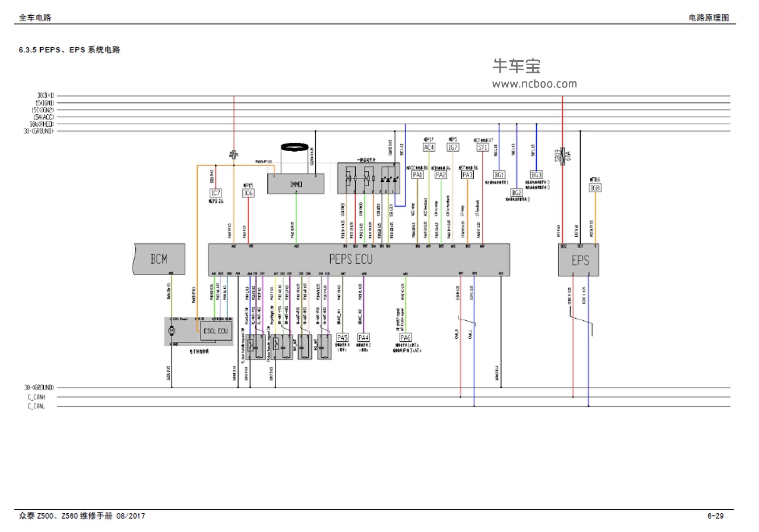Click the fuse symbol above IC7
This screenshot has height=532, width=759.
click(x=234, y=155)
